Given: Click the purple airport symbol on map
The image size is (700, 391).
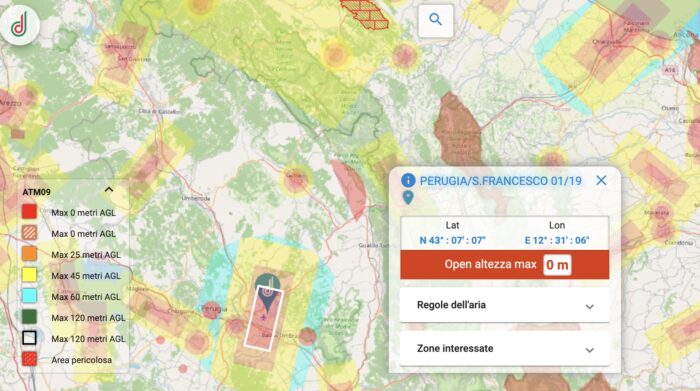Looking at the screenshot, I should (263, 317).
